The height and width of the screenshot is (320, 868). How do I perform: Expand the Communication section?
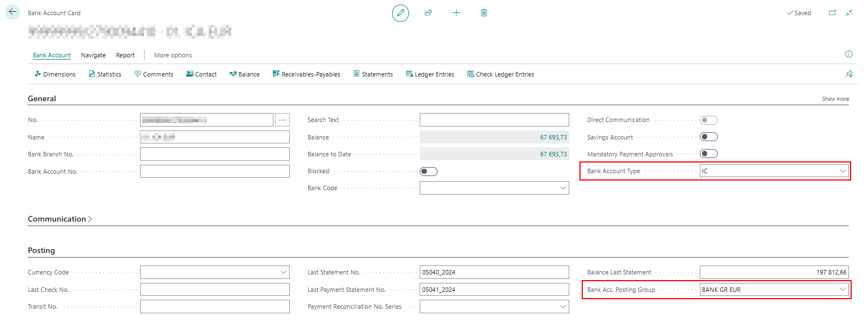[60, 219]
